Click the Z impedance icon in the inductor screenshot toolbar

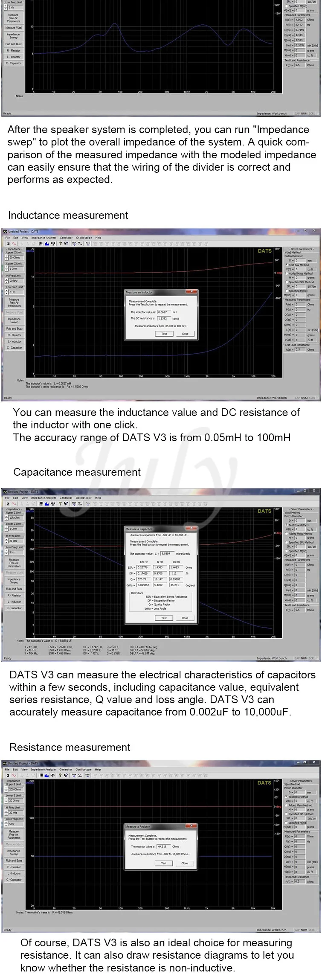(8, 244)
